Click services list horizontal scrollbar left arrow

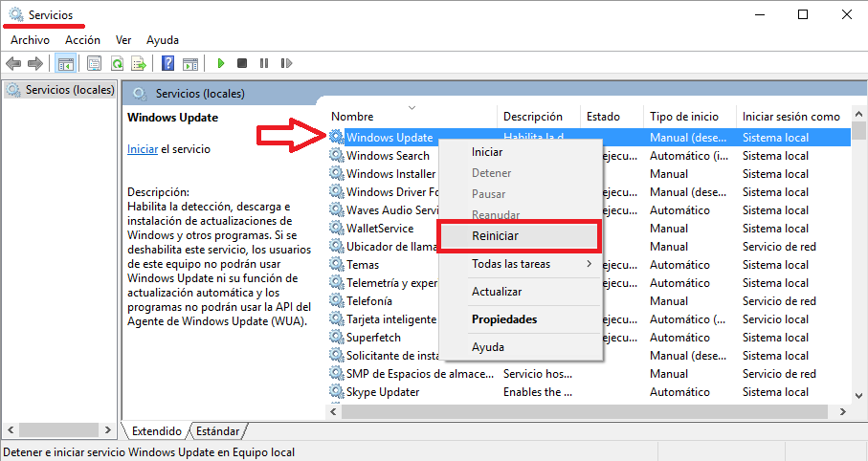[x=333, y=412]
